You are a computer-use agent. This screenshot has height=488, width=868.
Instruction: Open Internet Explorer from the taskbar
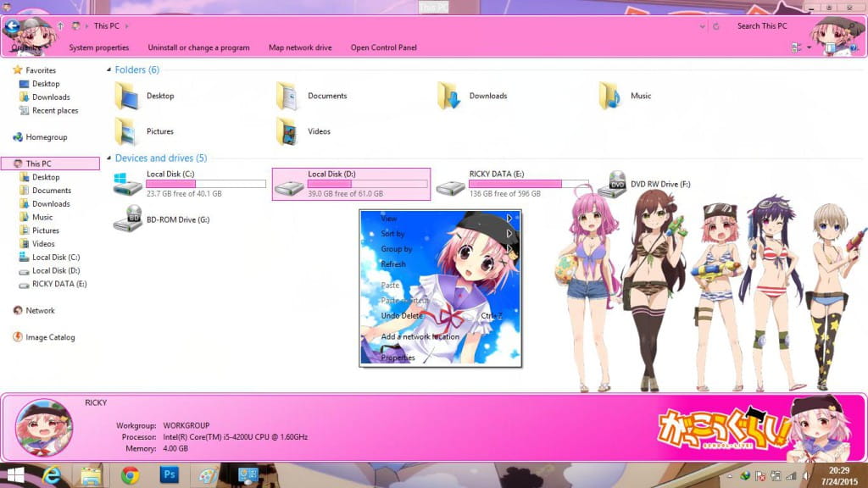point(53,474)
